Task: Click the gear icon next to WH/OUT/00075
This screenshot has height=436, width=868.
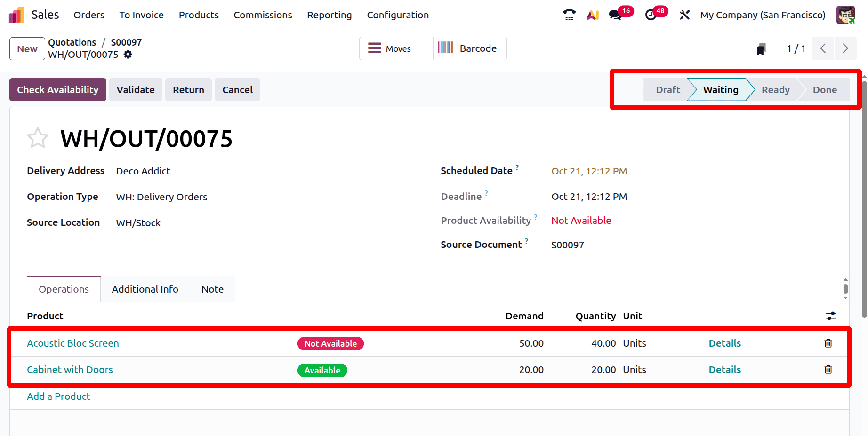Action: [x=128, y=55]
